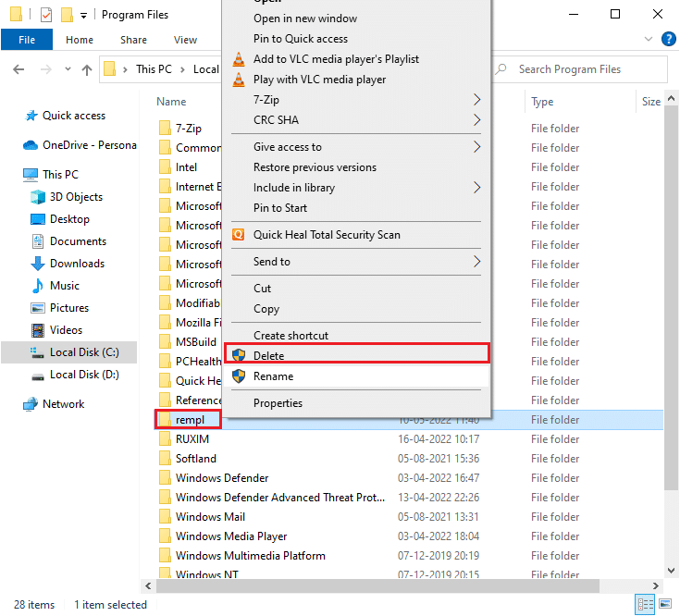Screen dimensions: 680x616
Task: Select the Windows Media Player folder
Action: tap(231, 536)
